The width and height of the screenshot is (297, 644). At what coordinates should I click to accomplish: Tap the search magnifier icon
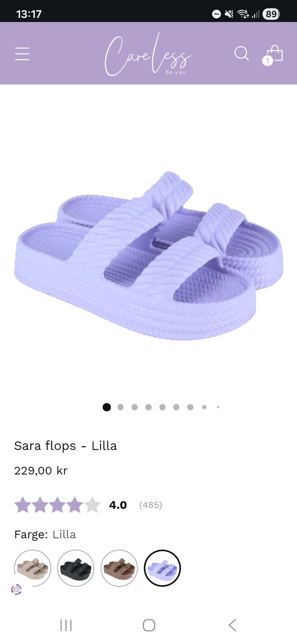(241, 54)
